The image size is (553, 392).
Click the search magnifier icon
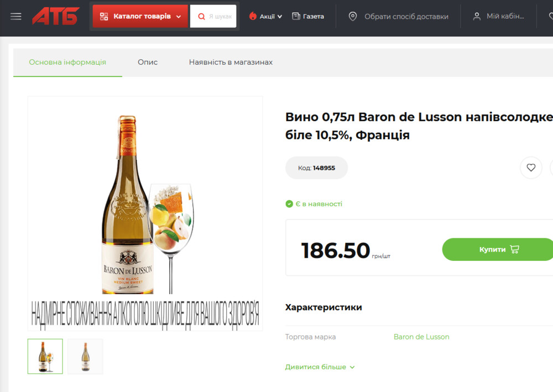[x=201, y=17]
